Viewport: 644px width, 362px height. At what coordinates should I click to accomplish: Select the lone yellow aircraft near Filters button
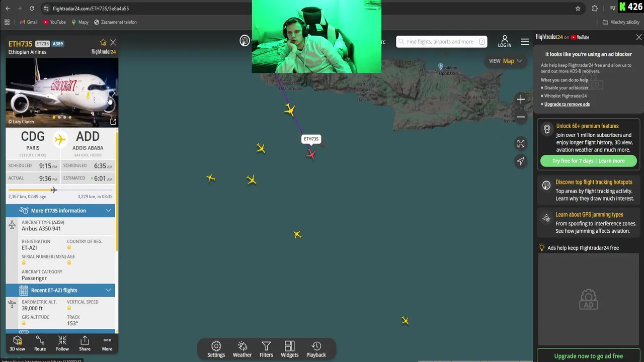pos(298,235)
